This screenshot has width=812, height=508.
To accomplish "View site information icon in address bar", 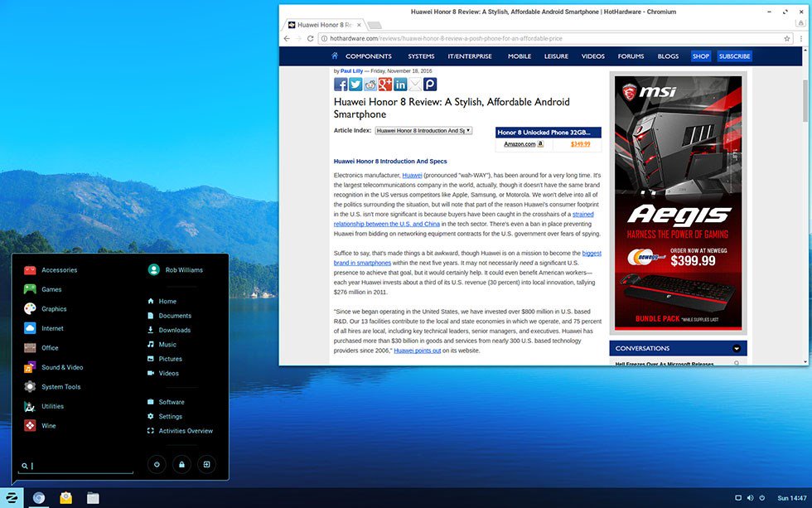I will 324,38.
